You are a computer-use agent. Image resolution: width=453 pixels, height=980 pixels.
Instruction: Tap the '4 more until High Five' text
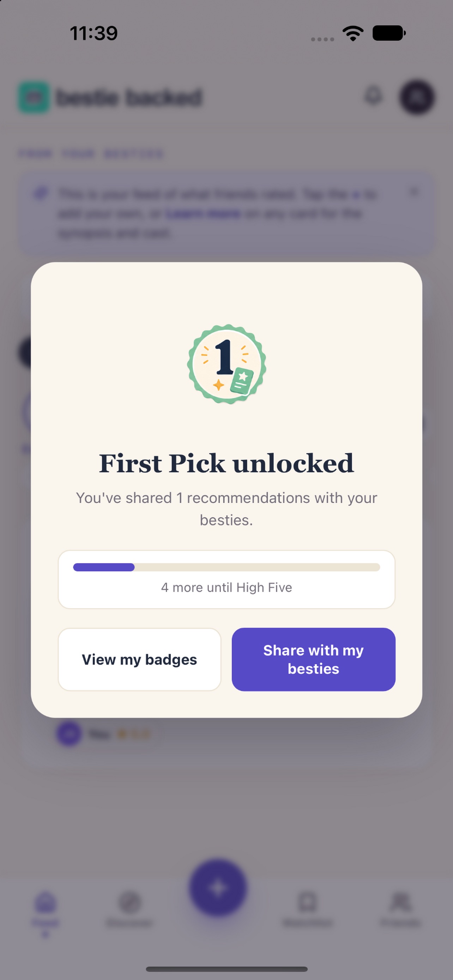click(227, 587)
